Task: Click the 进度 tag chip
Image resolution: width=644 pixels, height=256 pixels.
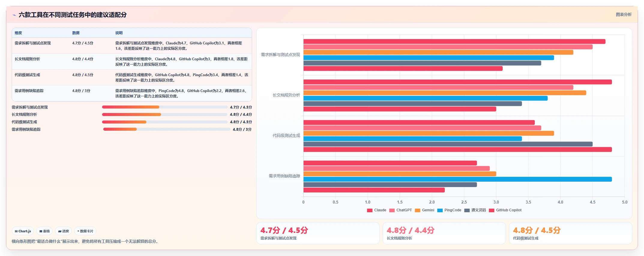Action: [x=63, y=231]
